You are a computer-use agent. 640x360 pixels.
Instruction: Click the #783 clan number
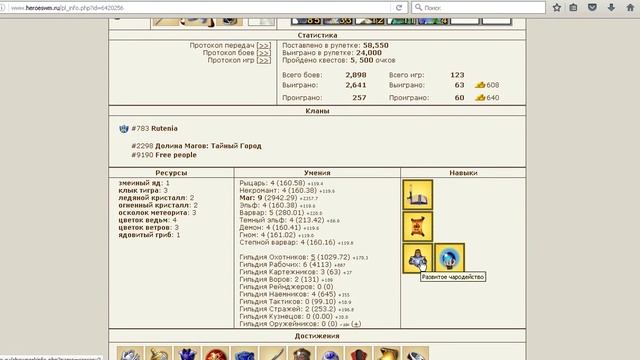140,128
